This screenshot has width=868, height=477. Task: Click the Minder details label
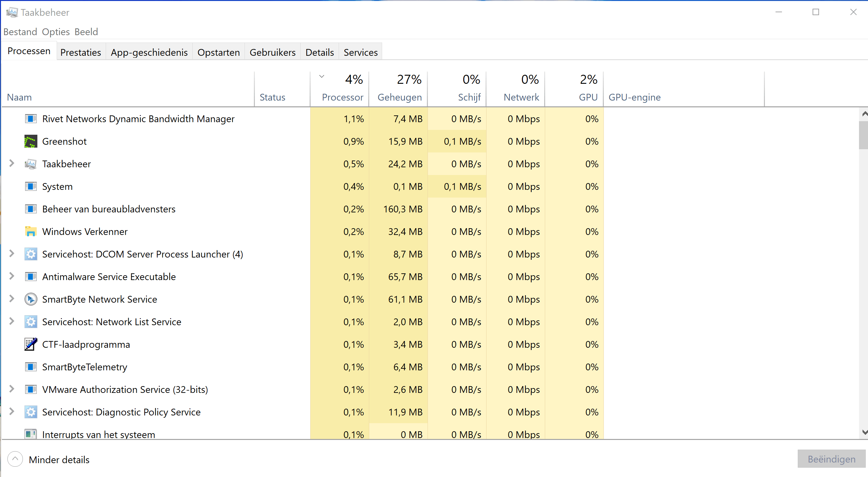pos(59,460)
